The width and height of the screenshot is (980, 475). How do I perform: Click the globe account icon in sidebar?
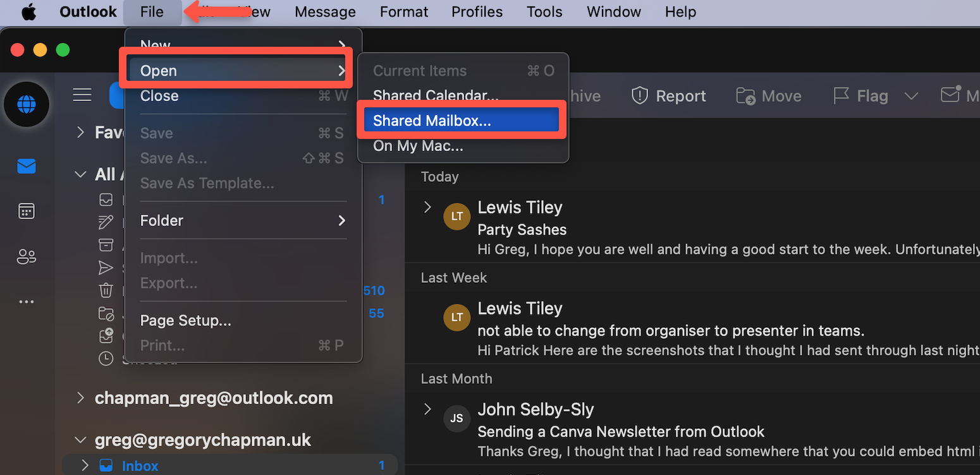[x=27, y=104]
